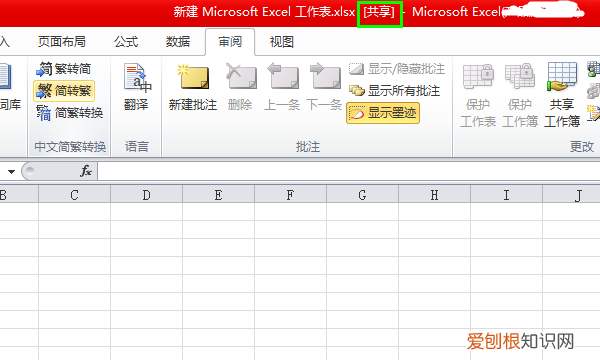
Task: Select column D header
Action: coord(147,195)
